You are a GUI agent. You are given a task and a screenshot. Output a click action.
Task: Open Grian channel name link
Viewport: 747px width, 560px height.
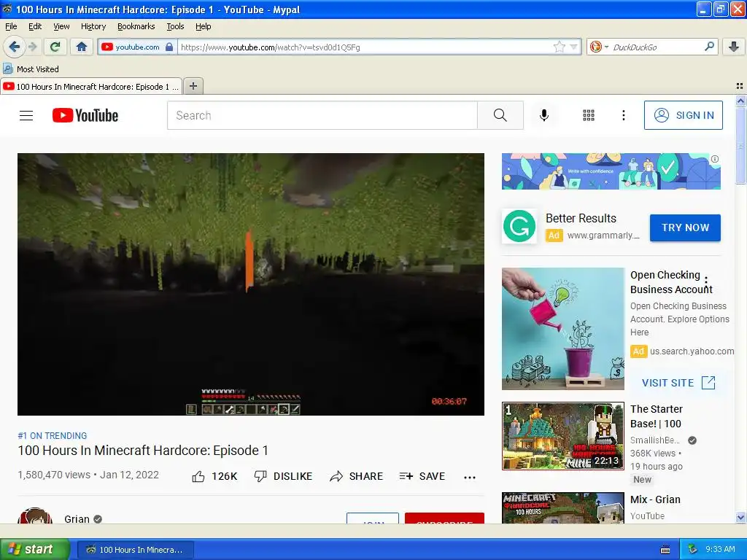(77, 518)
